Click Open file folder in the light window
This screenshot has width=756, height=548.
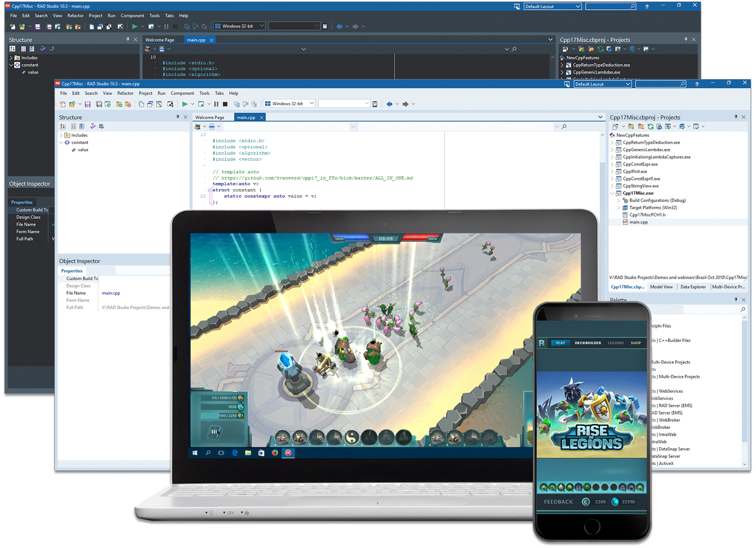click(x=72, y=104)
